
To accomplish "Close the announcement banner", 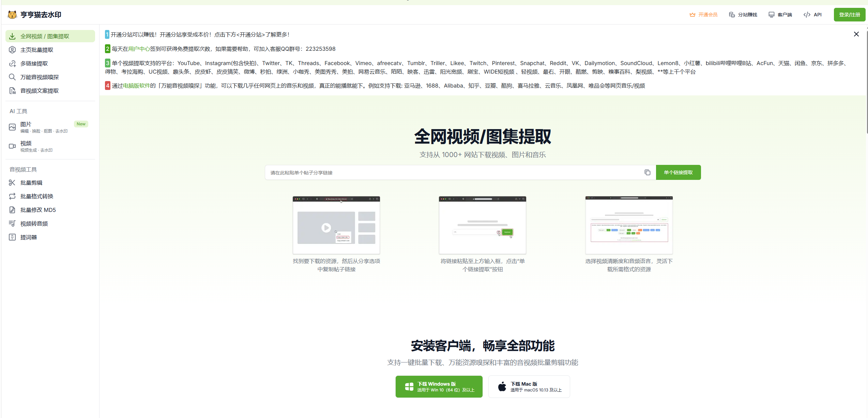I will click(x=856, y=34).
